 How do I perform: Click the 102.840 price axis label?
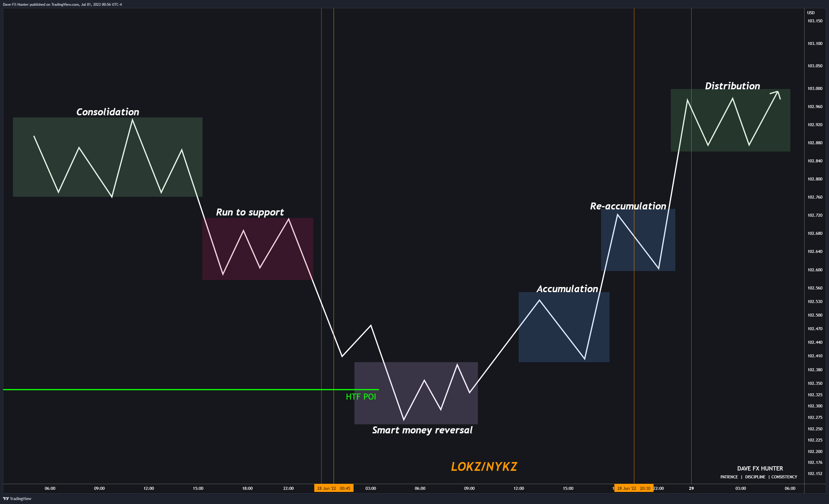(x=815, y=161)
